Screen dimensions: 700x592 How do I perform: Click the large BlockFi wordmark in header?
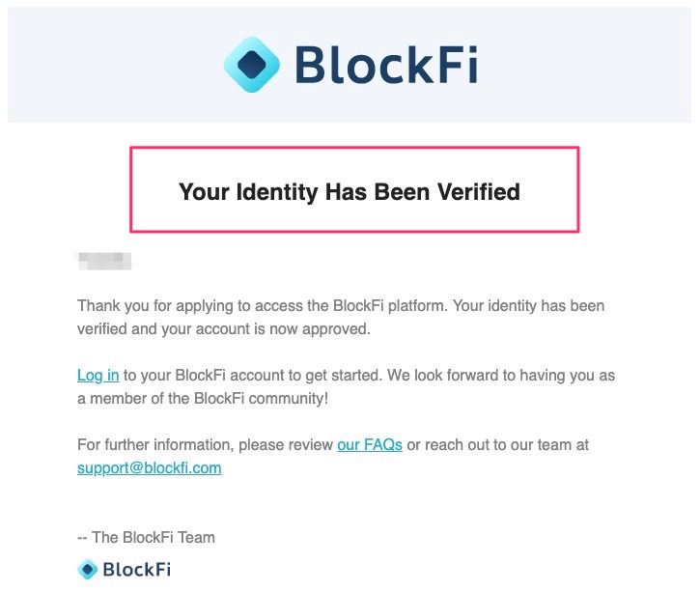click(x=386, y=65)
